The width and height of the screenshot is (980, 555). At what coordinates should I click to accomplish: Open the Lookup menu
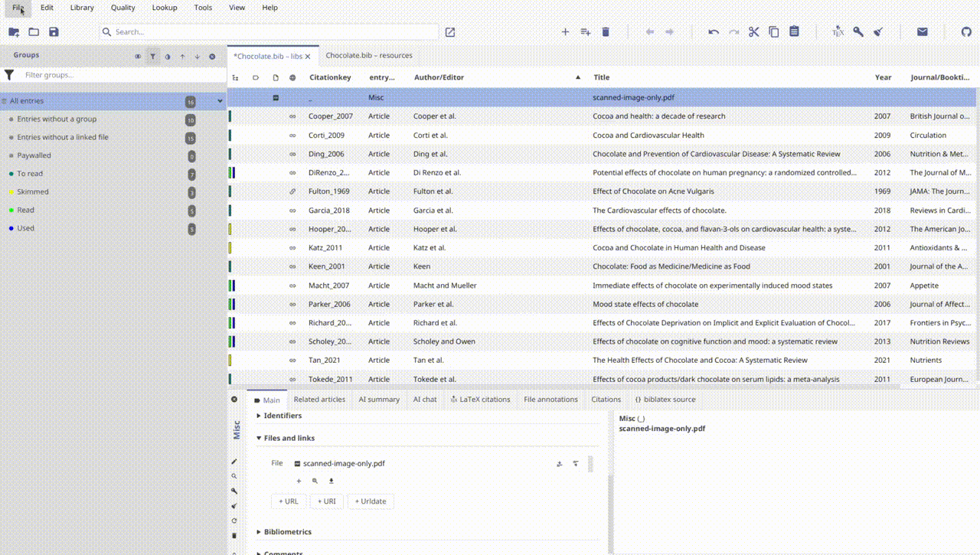(x=165, y=8)
